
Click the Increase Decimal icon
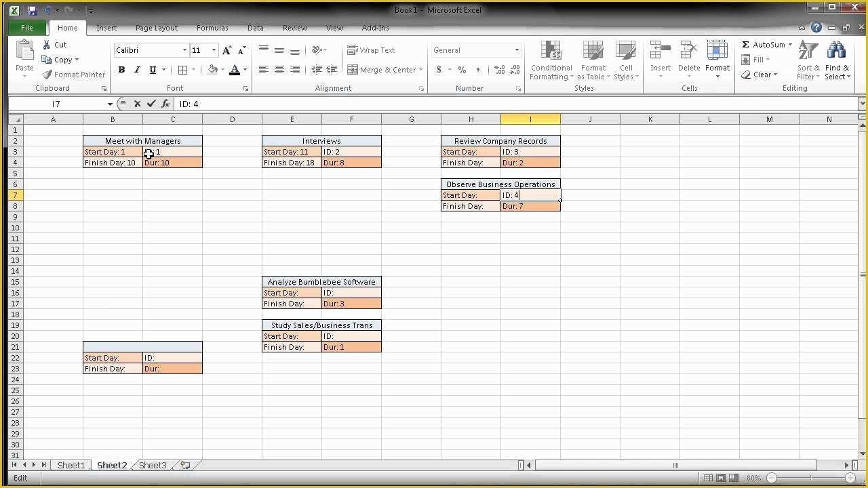point(498,69)
